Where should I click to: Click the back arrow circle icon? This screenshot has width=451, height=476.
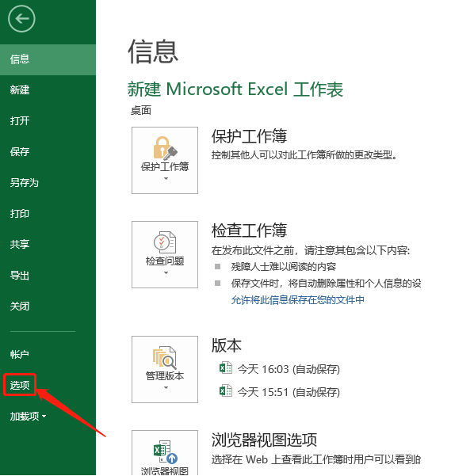[x=21, y=19]
